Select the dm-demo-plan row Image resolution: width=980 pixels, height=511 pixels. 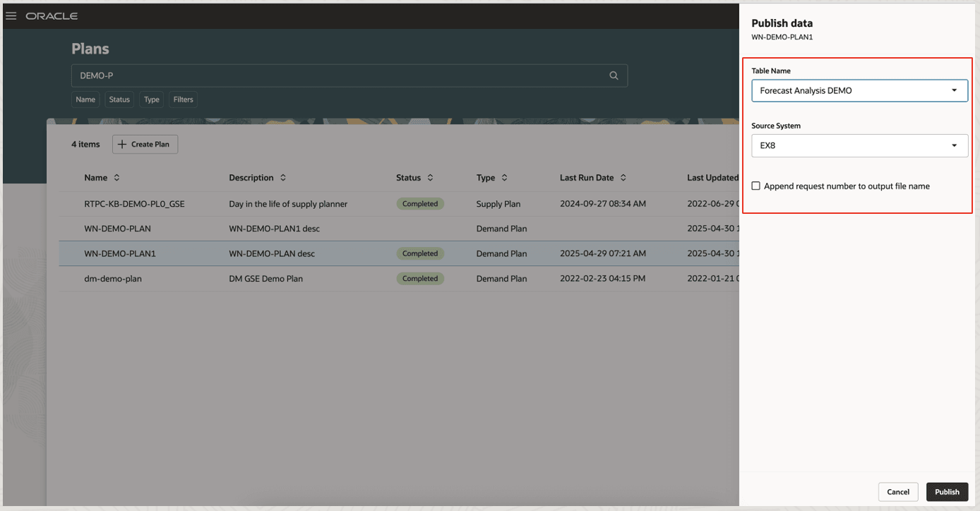(399, 279)
